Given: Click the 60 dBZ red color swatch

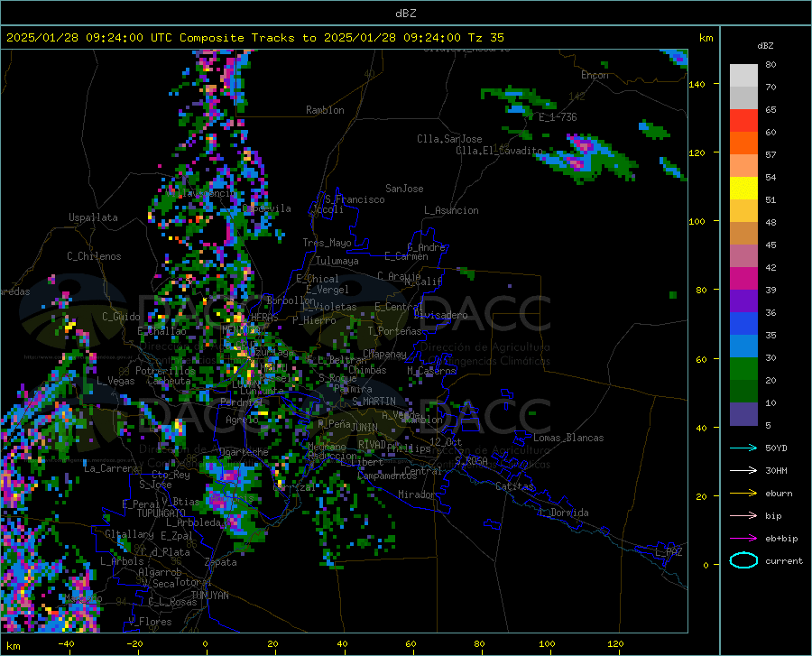Looking at the screenshot, I should click(743, 121).
